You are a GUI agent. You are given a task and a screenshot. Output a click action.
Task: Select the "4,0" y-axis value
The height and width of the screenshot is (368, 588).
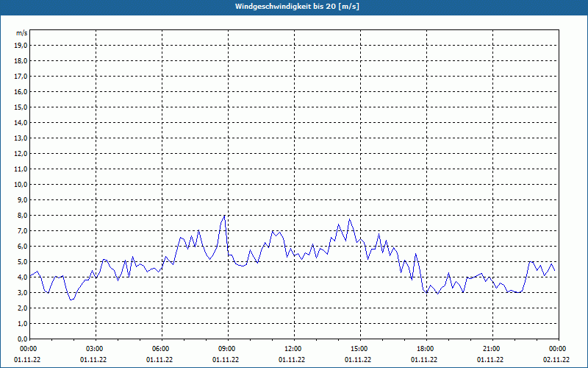[x=23, y=277]
